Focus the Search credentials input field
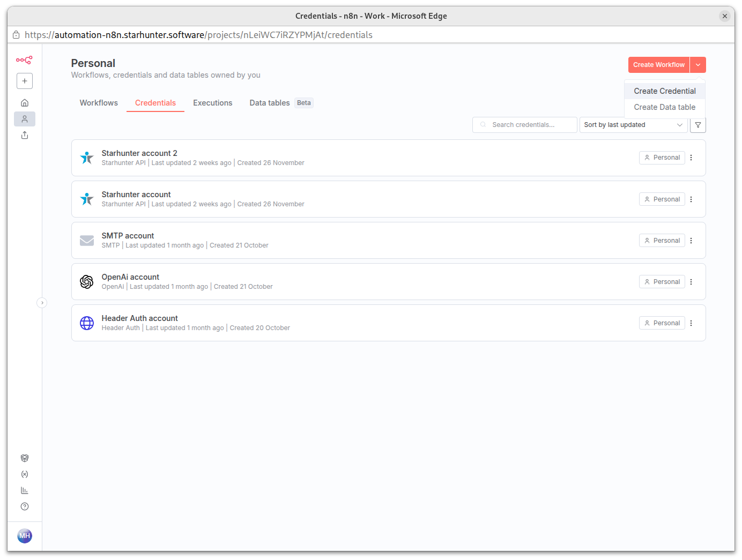 [525, 125]
